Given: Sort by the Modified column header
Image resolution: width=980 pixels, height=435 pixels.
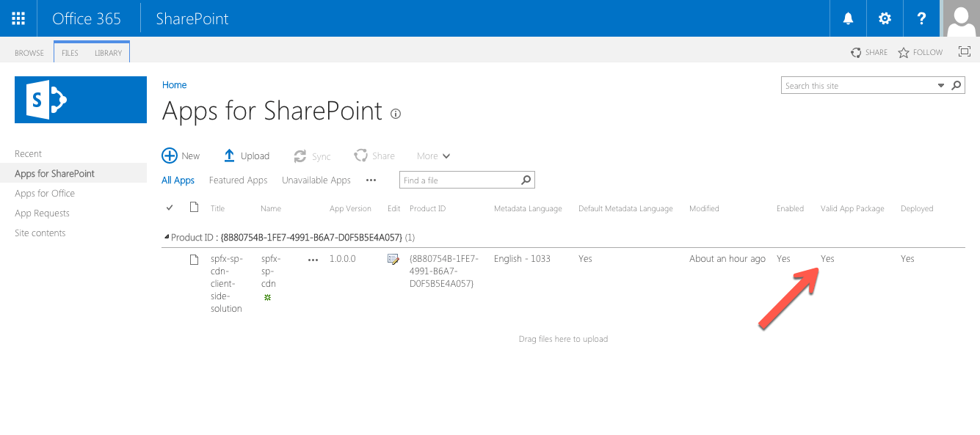Looking at the screenshot, I should (x=704, y=208).
